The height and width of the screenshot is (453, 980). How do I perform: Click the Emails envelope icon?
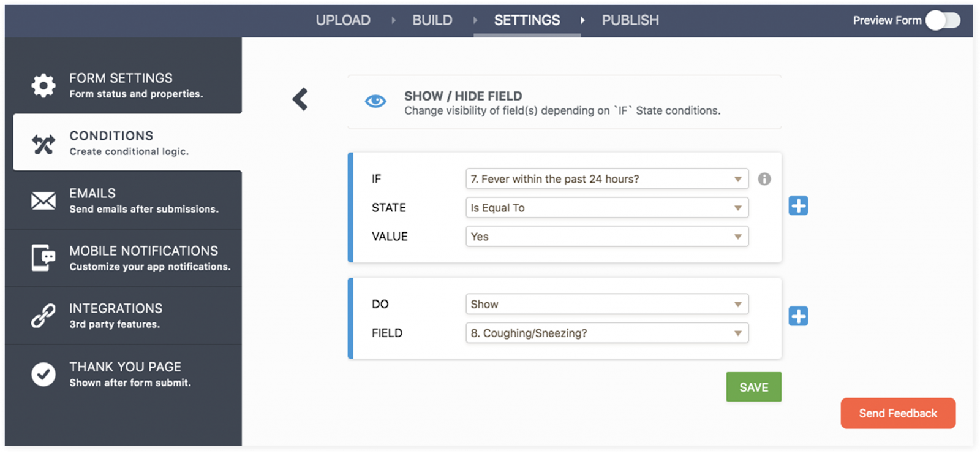[43, 200]
